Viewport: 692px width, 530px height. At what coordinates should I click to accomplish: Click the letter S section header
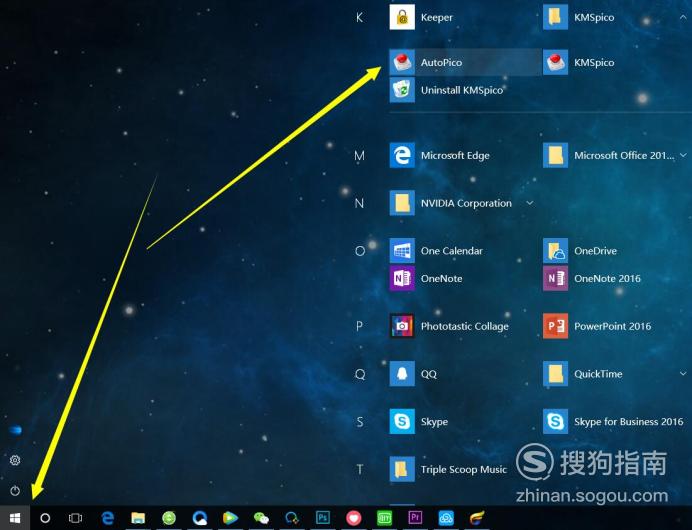[360, 421]
